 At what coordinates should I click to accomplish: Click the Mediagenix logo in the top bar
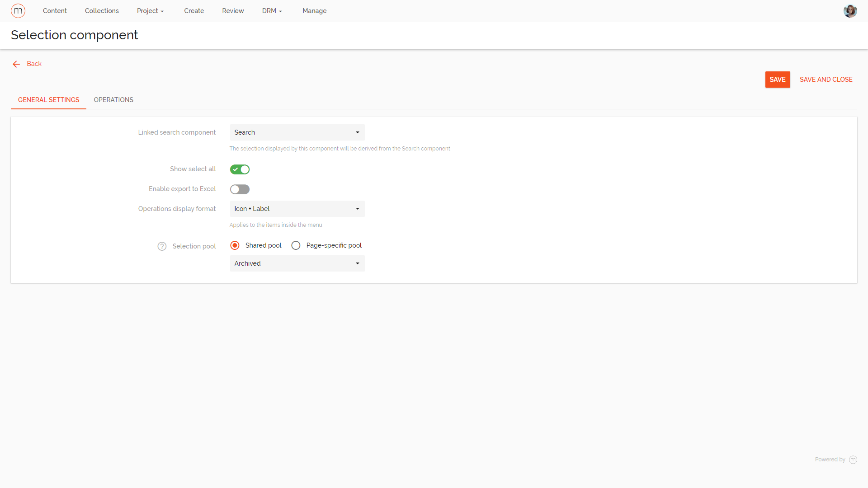[x=18, y=10]
